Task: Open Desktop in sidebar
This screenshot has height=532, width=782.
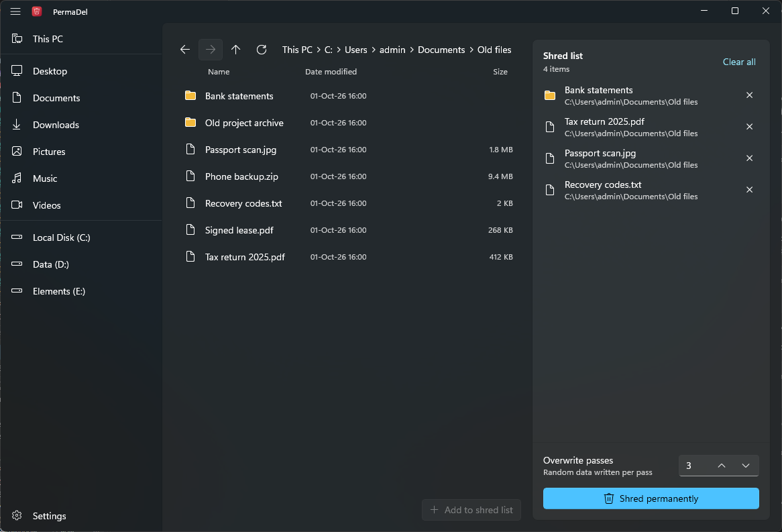Action: pyautogui.click(x=81, y=71)
